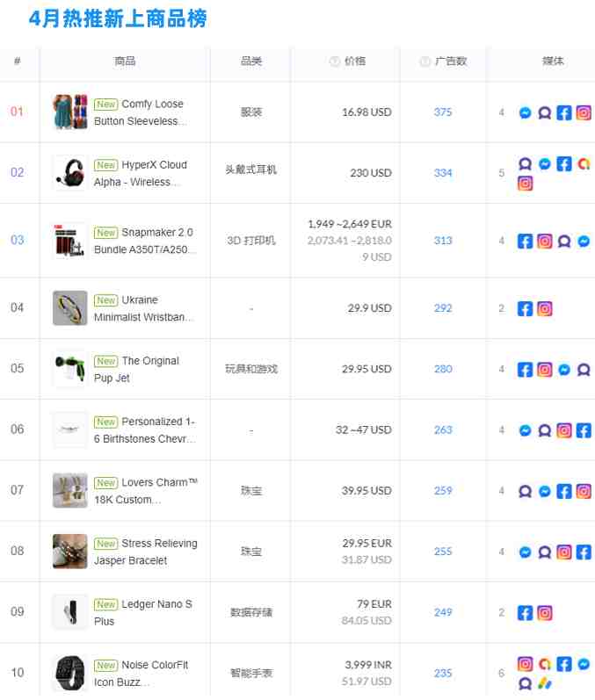The height and width of the screenshot is (700, 595).
Task: Click help icon beside 价格 column header
Action: point(335,61)
